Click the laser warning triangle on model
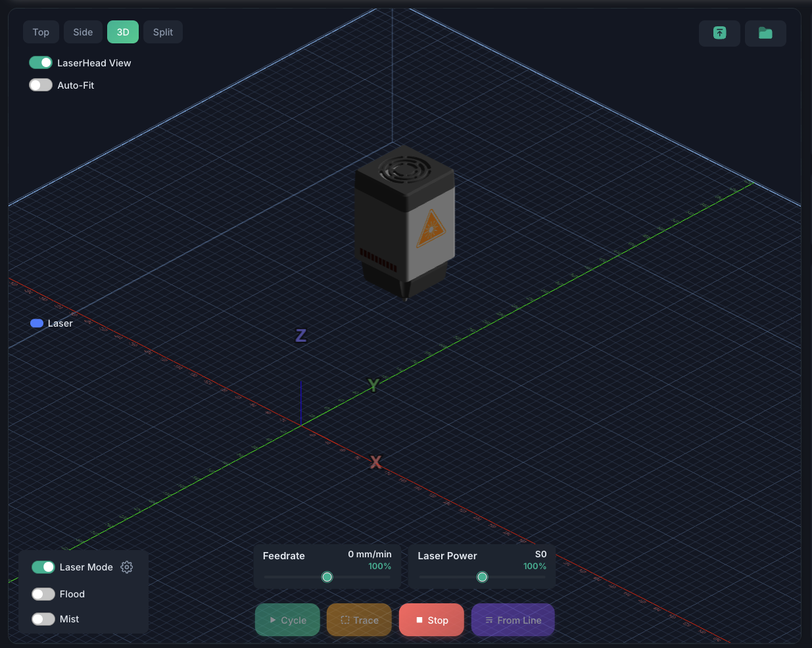This screenshot has width=812, height=648. [431, 229]
